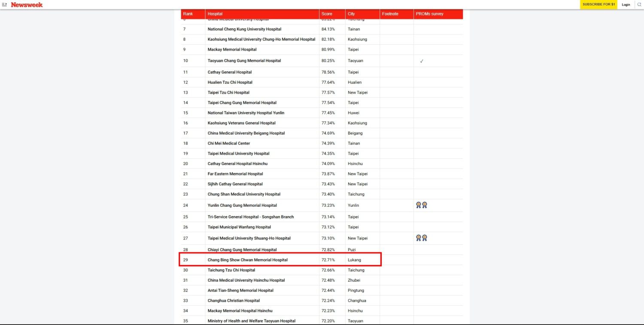Viewport: 644px width, 325px height.
Task: Click the Hospital column header
Action: (x=215, y=14)
